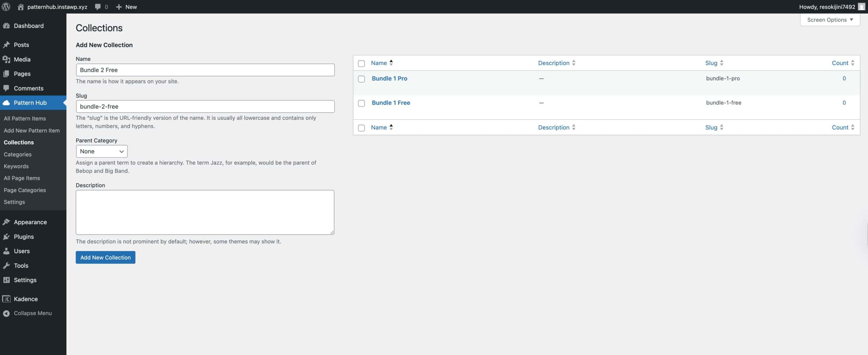Expand the Screen Options panel

pyautogui.click(x=830, y=20)
